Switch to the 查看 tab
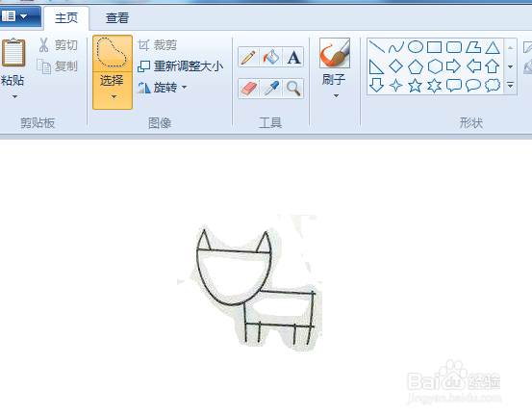 [x=117, y=18]
